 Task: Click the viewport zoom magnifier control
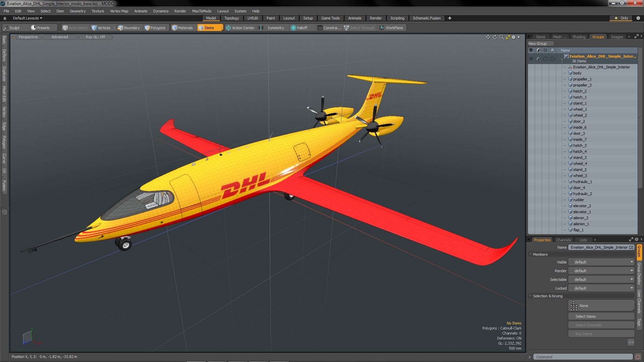pyautogui.click(x=501, y=37)
